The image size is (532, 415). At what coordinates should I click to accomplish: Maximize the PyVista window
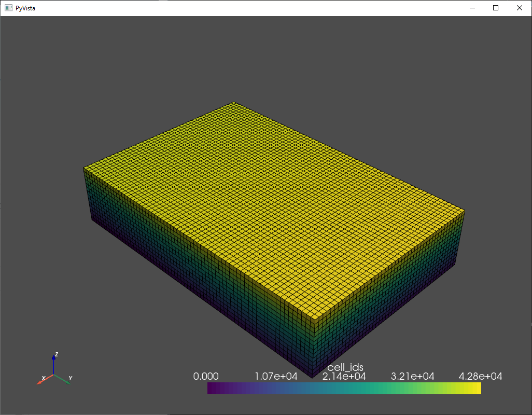pyautogui.click(x=496, y=8)
